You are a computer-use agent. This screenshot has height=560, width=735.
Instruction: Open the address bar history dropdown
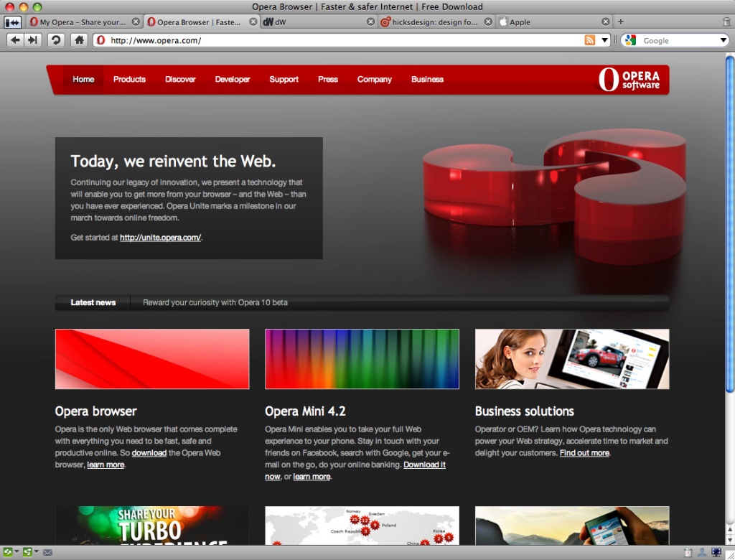pos(604,40)
